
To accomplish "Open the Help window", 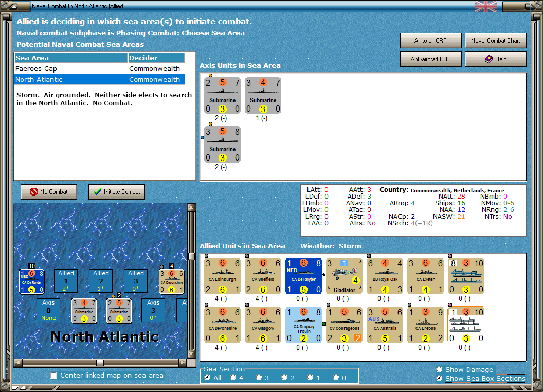I will pyautogui.click(x=495, y=59).
